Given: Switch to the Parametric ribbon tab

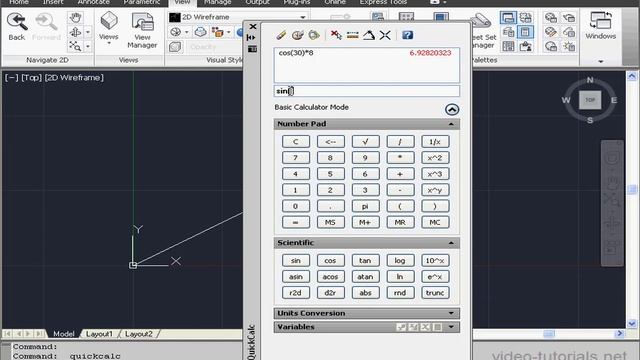Looking at the screenshot, I should [142, 2].
